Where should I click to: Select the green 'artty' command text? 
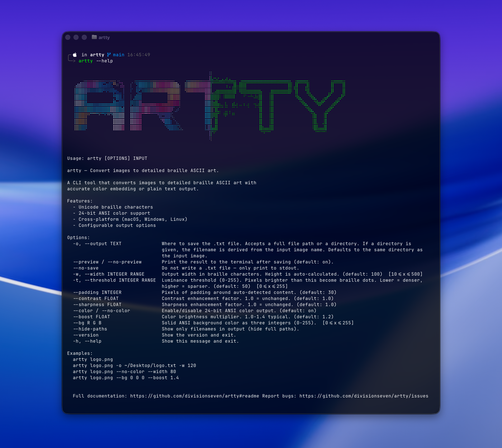pyautogui.click(x=85, y=61)
